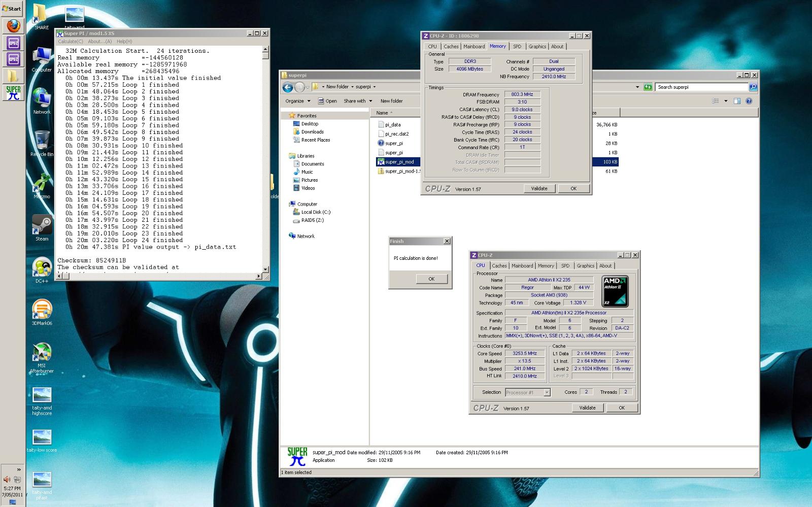Open the explorer folder taskbar button

pos(13,76)
